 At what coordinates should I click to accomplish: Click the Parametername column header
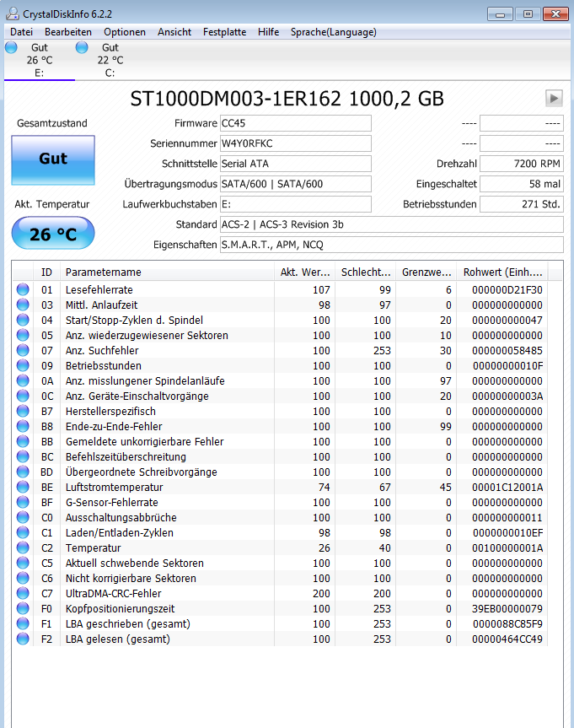pos(167,272)
